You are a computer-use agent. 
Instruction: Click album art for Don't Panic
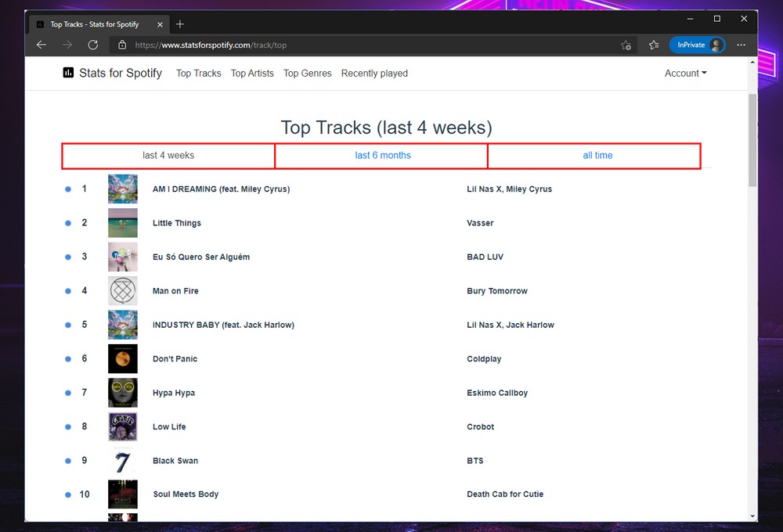point(123,358)
